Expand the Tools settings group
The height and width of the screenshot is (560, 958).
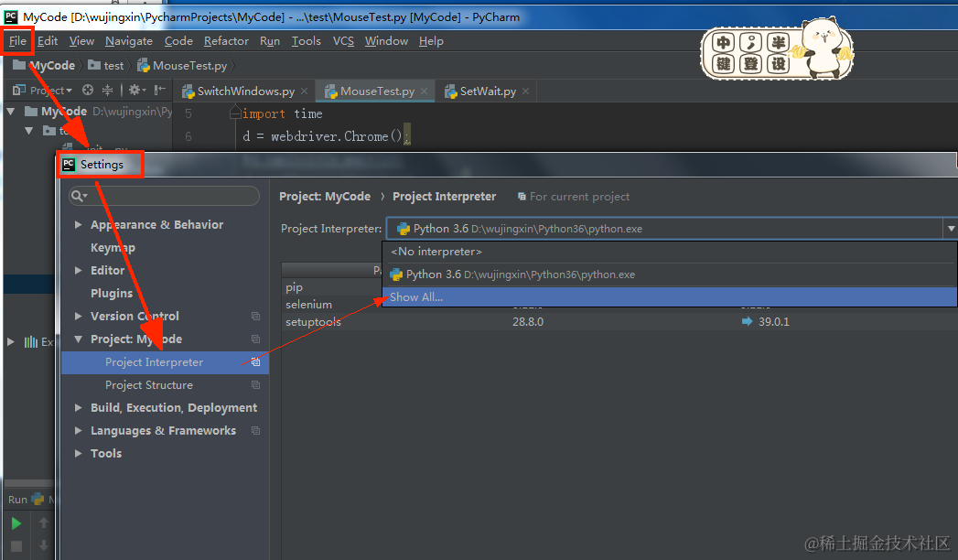pos(78,454)
